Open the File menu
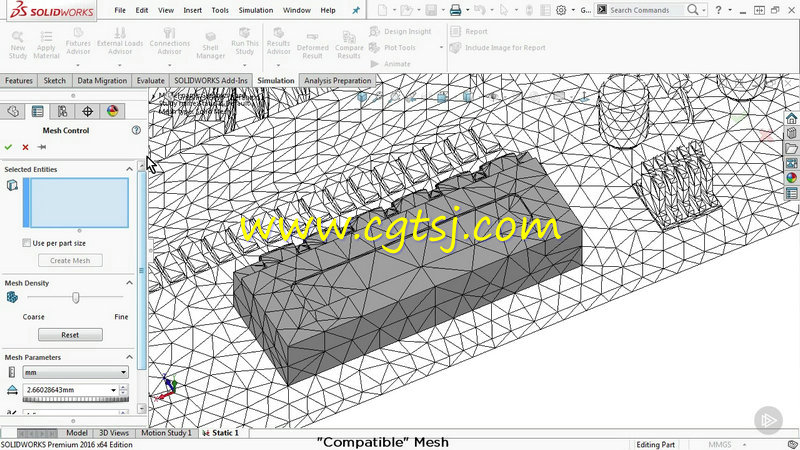 120,10
